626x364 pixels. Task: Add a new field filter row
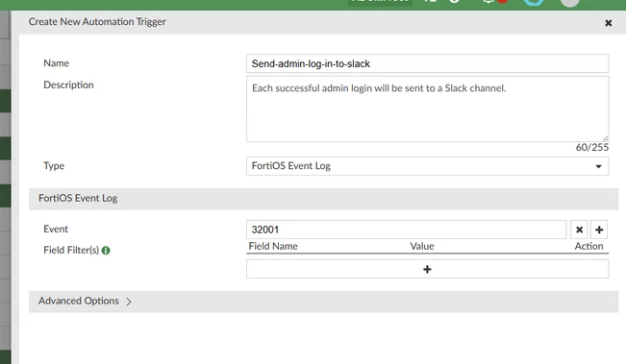coord(427,269)
